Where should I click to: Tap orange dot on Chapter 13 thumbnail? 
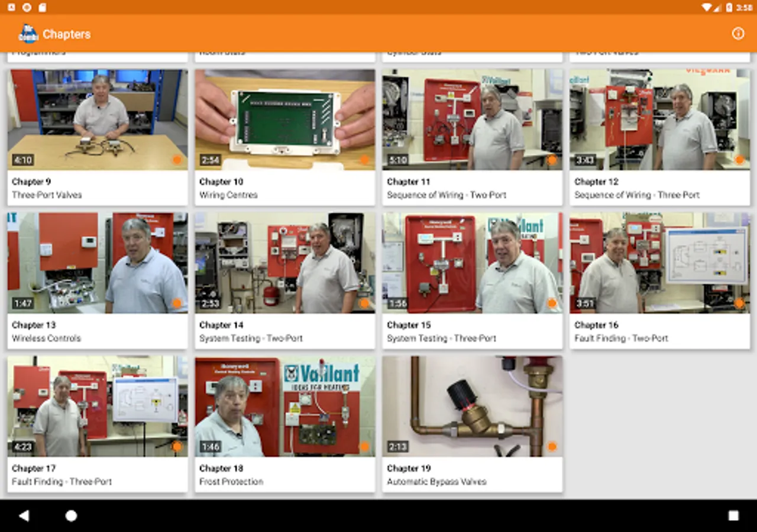tap(177, 303)
